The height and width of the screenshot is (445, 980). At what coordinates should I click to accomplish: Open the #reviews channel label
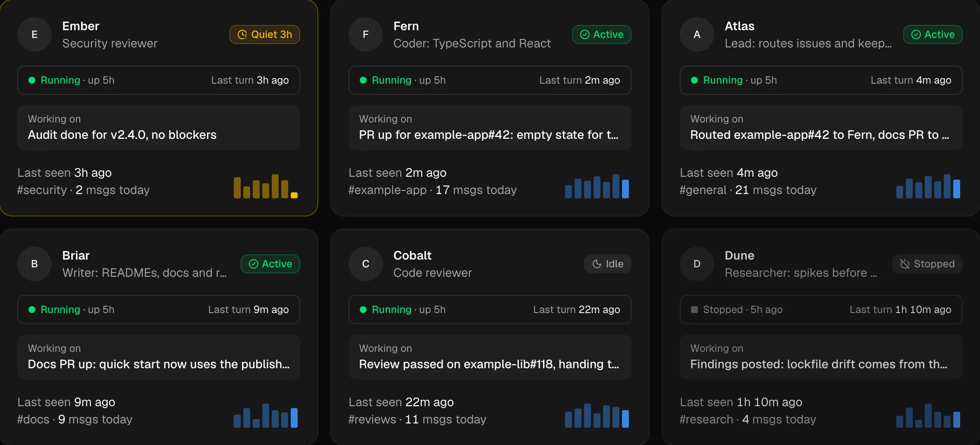372,420
